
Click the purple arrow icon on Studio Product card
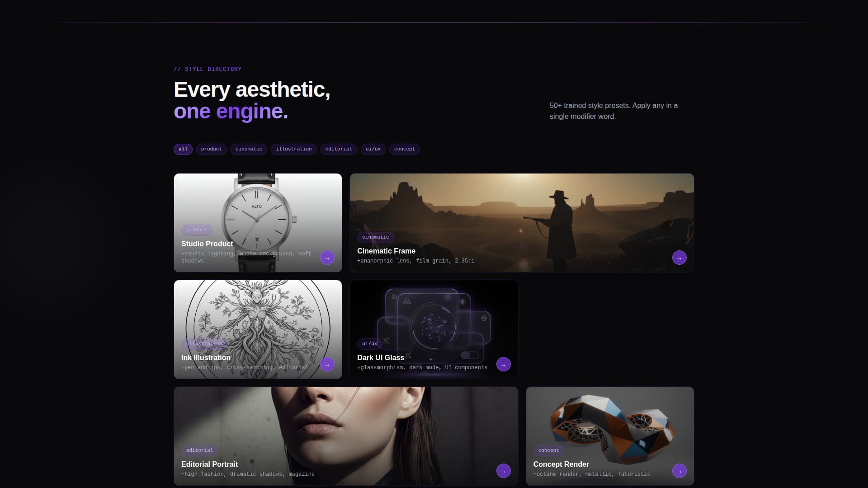[x=327, y=258]
